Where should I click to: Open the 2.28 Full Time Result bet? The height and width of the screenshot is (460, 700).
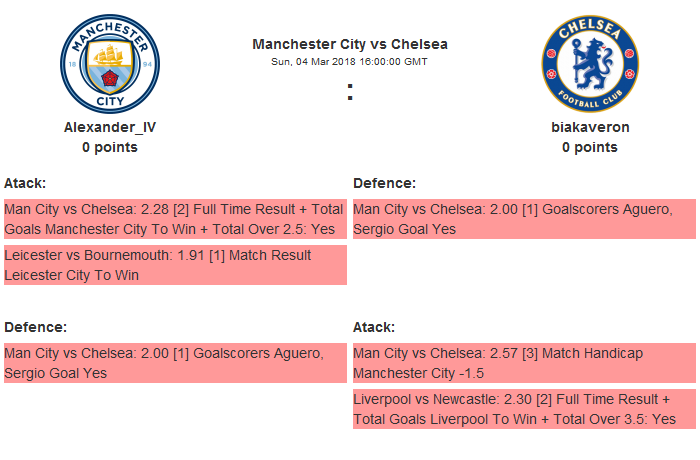coord(174,218)
